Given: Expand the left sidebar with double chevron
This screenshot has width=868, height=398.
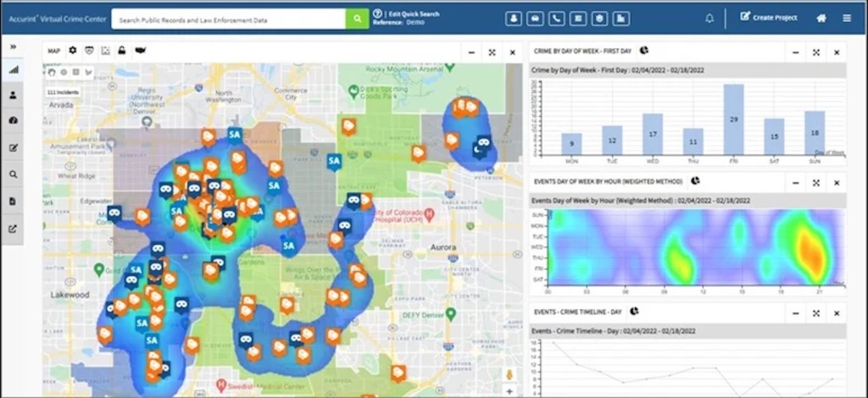Looking at the screenshot, I should coord(13,47).
